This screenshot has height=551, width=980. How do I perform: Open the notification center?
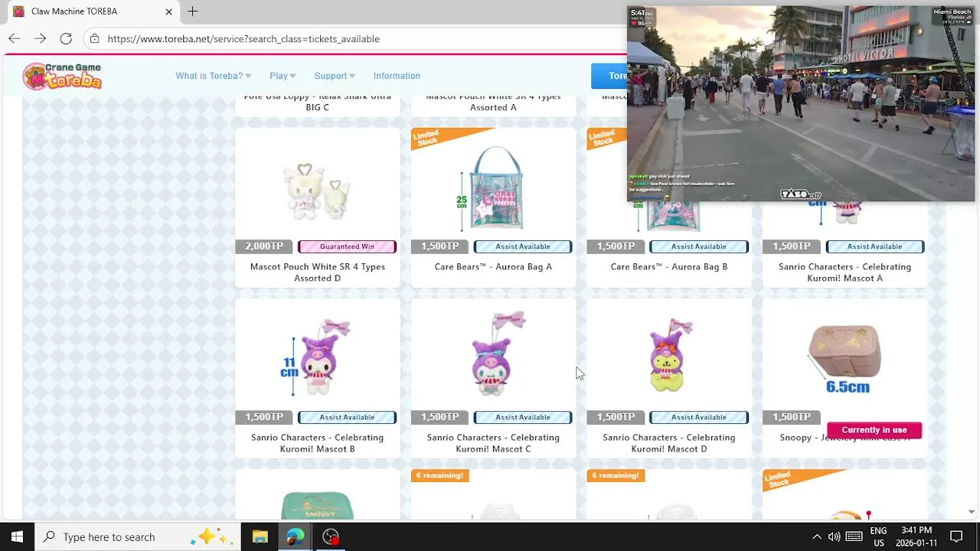click(x=956, y=536)
